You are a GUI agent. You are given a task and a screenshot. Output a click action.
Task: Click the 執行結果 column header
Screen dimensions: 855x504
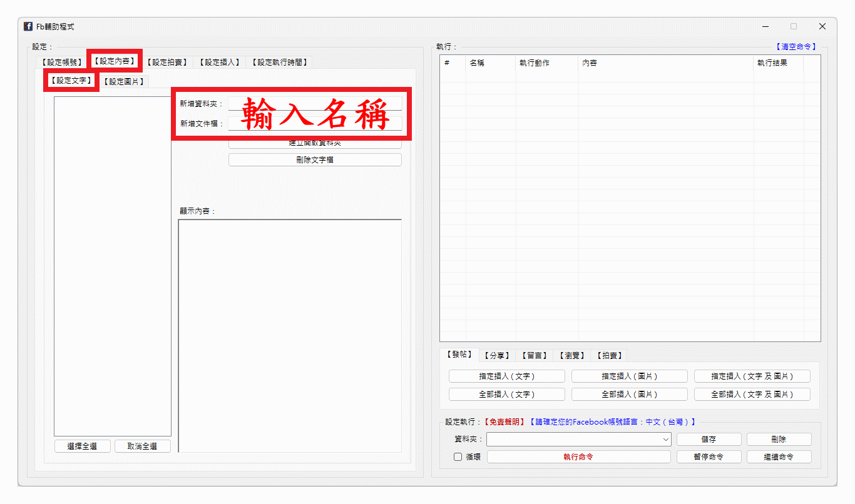(779, 63)
